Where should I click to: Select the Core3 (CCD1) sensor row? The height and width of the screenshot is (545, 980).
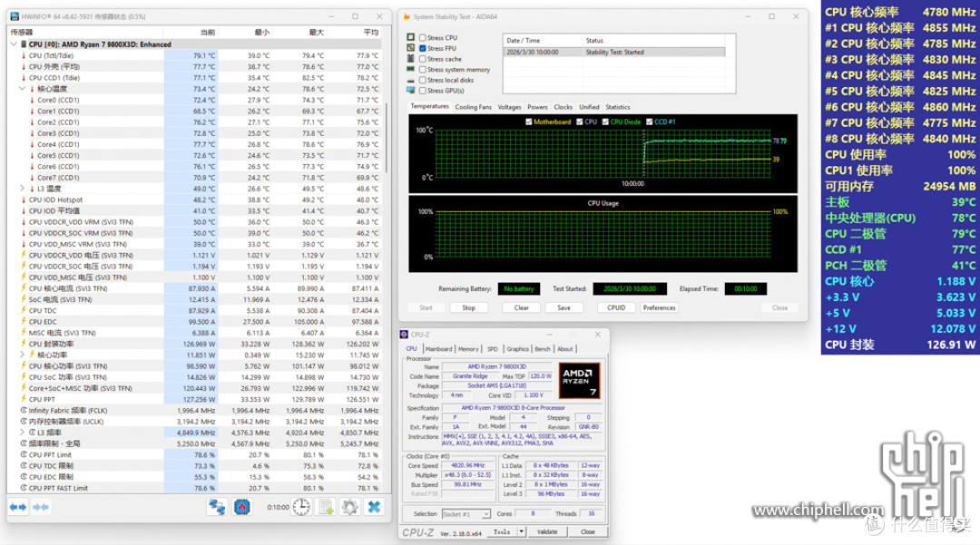196,133
